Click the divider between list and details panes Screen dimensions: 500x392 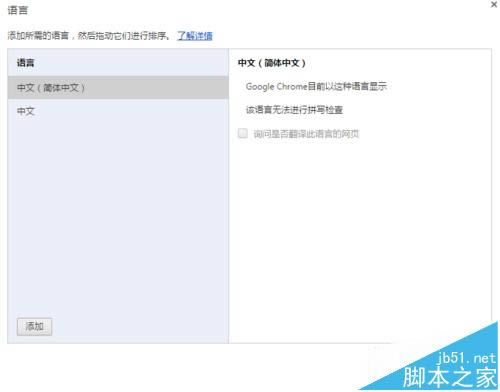point(229,196)
